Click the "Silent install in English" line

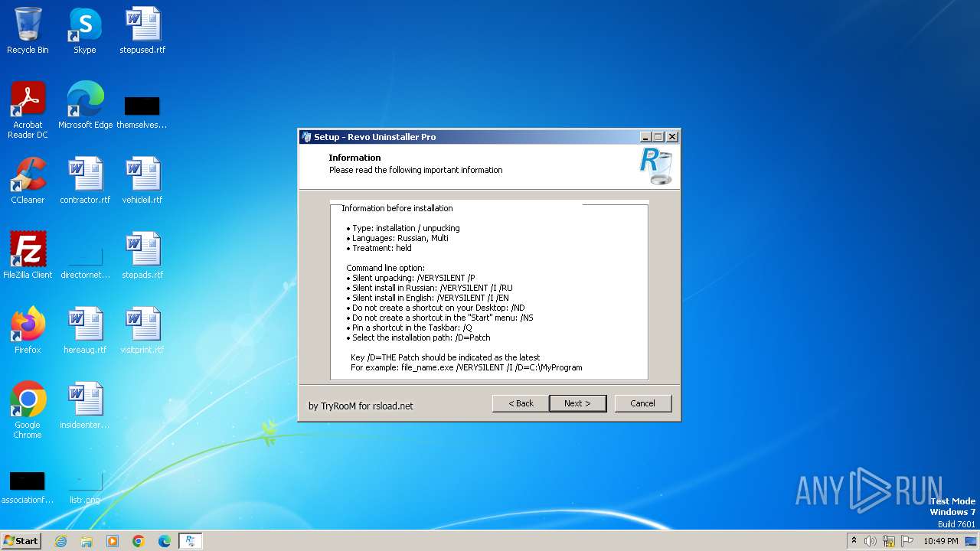point(427,298)
